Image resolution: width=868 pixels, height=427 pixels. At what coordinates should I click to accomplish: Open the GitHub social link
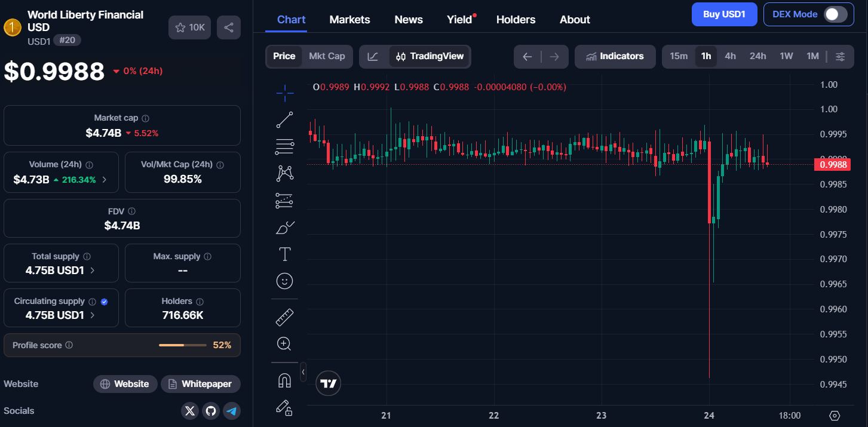coord(210,411)
